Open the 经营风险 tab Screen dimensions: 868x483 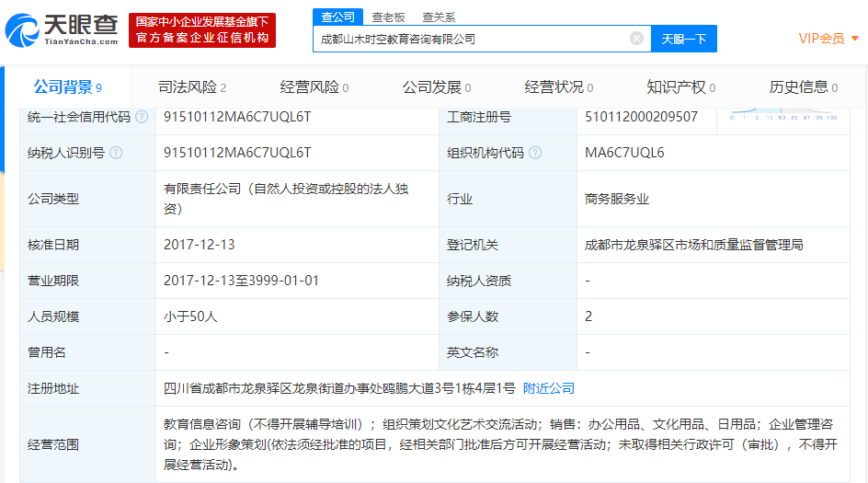[x=314, y=87]
